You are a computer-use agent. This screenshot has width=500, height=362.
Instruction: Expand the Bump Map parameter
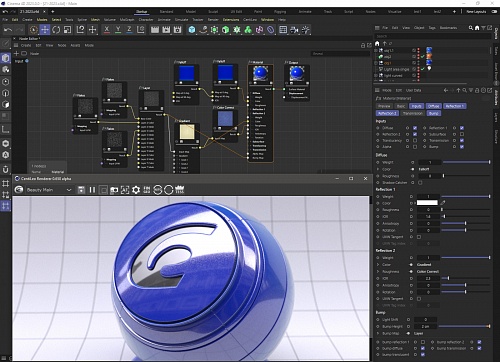click(378, 333)
